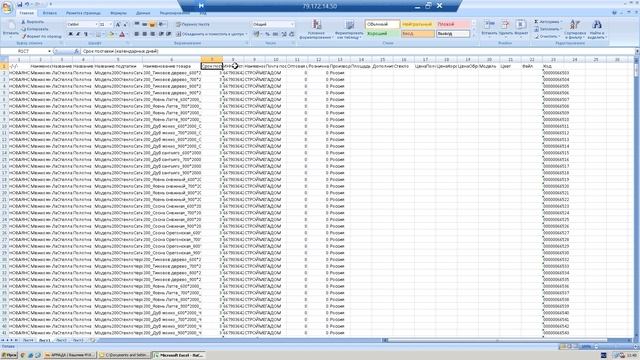
Task: Switch to the Page Layout (Разметка страницы) tab
Action: (x=83, y=13)
